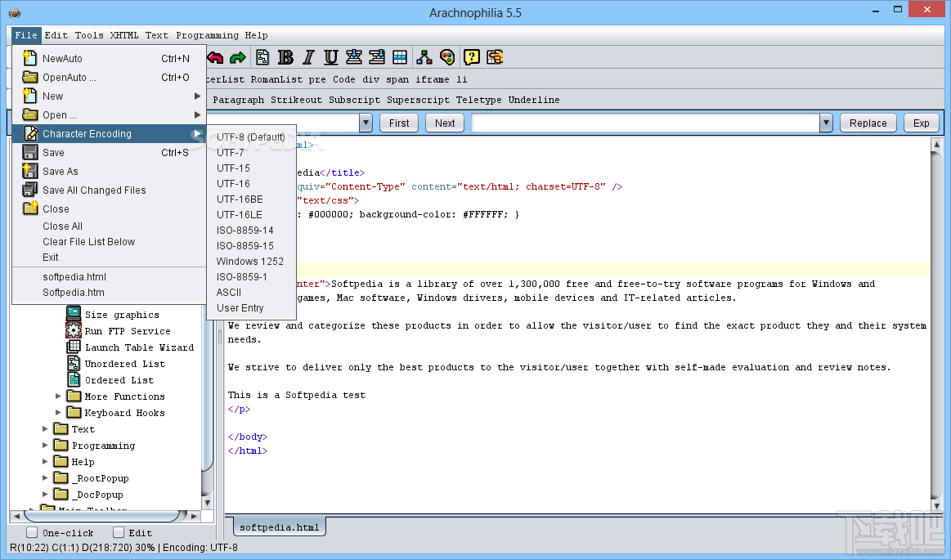Click the underline U toolbar icon

(x=331, y=57)
